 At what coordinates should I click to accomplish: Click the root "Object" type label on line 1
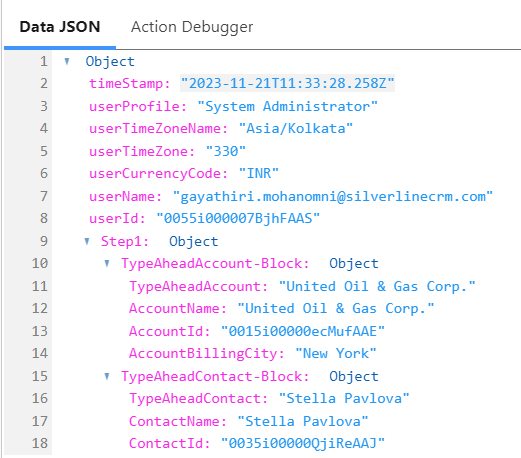110,61
